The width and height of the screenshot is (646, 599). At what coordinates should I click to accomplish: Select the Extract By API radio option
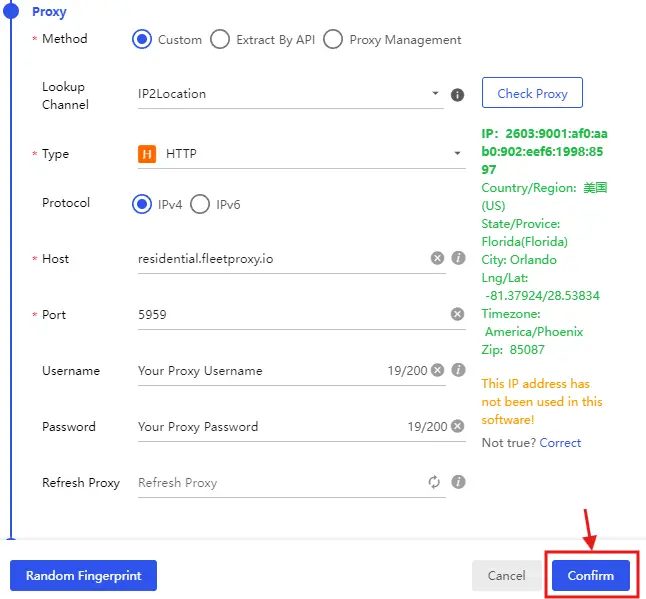point(220,40)
